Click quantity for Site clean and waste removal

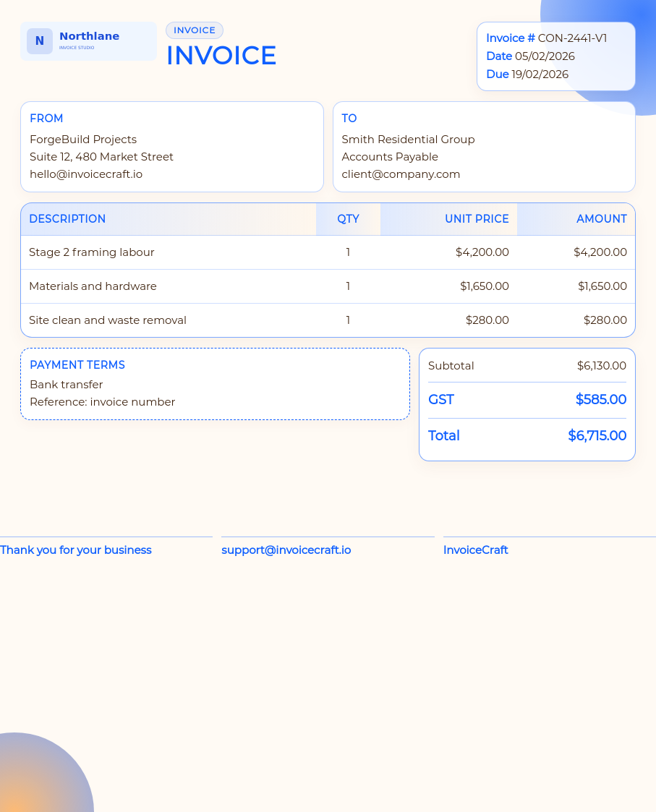[348, 320]
